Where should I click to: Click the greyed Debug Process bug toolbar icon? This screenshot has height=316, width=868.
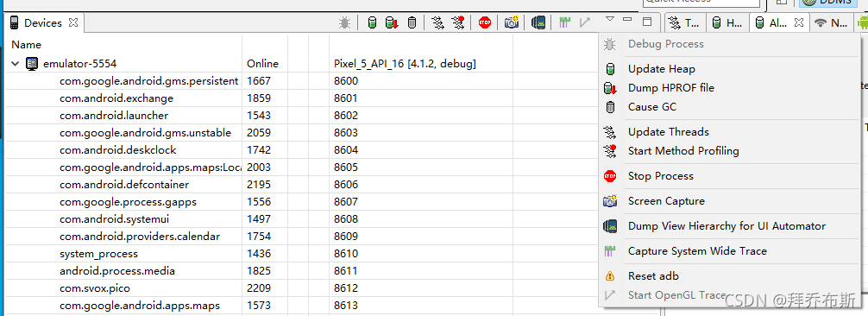click(x=344, y=22)
